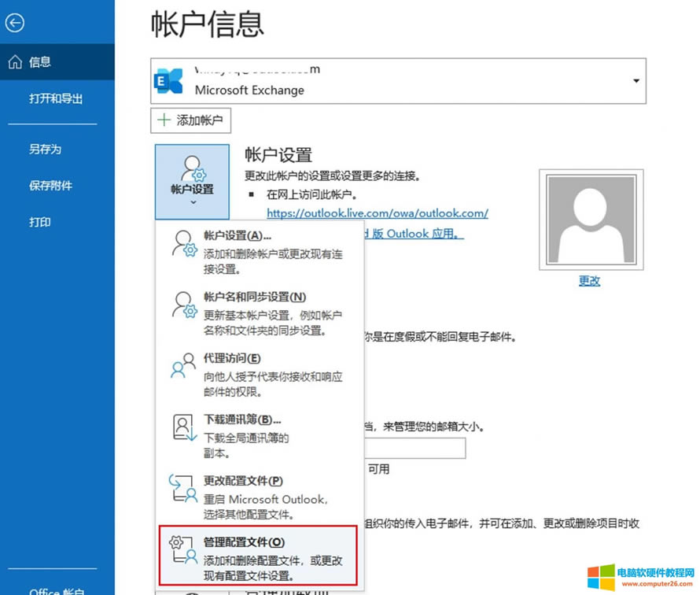The image size is (700, 595).
Task: Click the 帐户信息 page title
Action: (208, 24)
